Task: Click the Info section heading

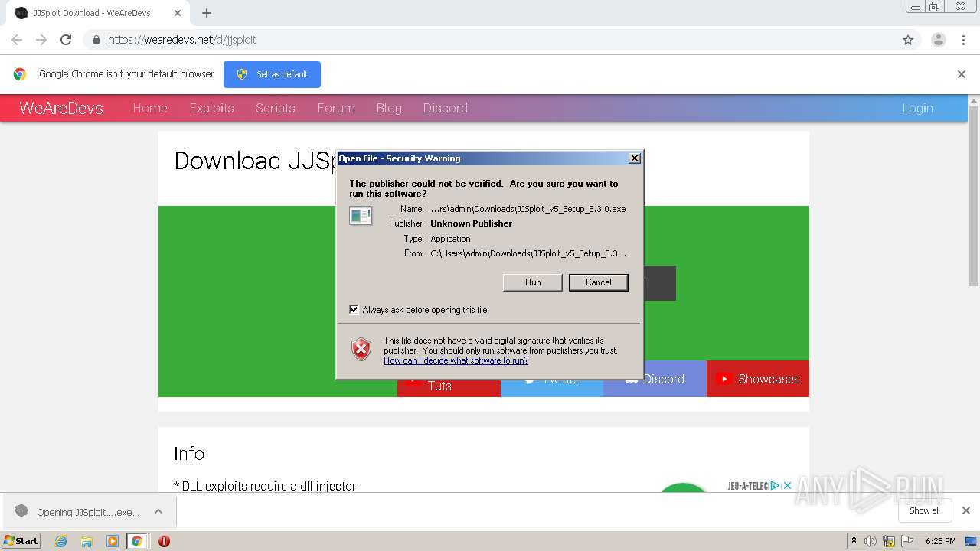Action: [189, 453]
